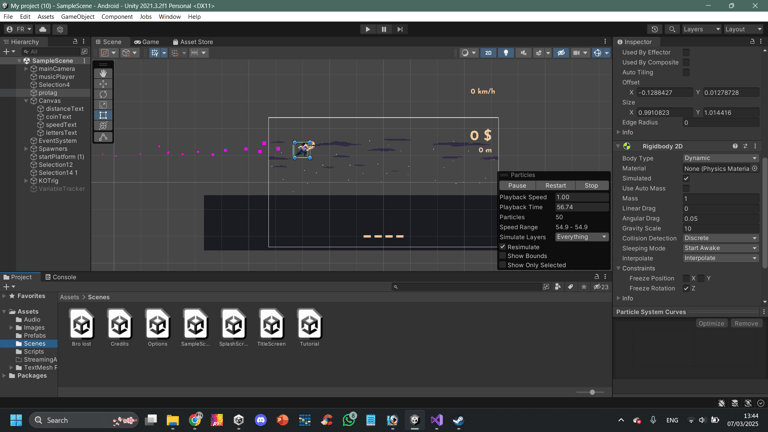The width and height of the screenshot is (768, 432).
Task: Open the Layers dropdown
Action: point(701,29)
